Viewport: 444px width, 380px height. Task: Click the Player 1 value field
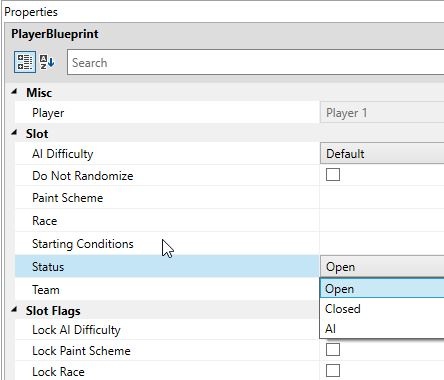click(382, 113)
